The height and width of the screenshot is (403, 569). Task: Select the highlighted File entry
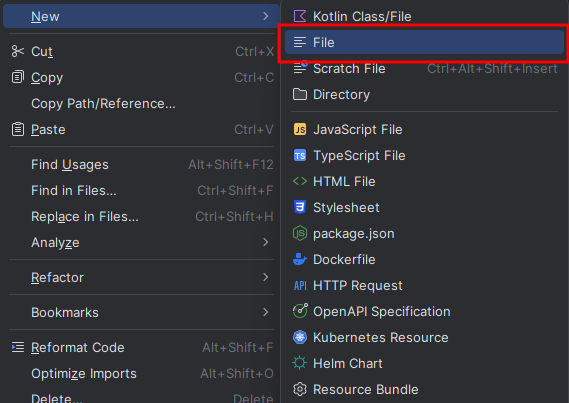424,42
